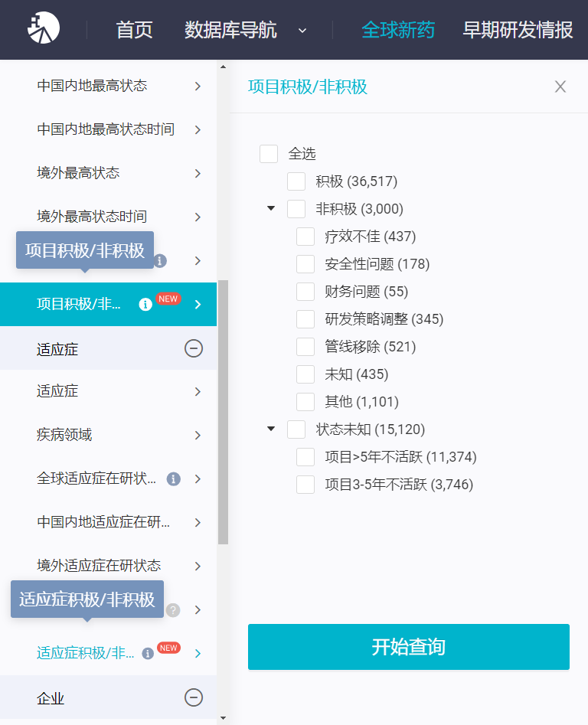Expand 全球适应症在研状... chevron

pos(198,479)
